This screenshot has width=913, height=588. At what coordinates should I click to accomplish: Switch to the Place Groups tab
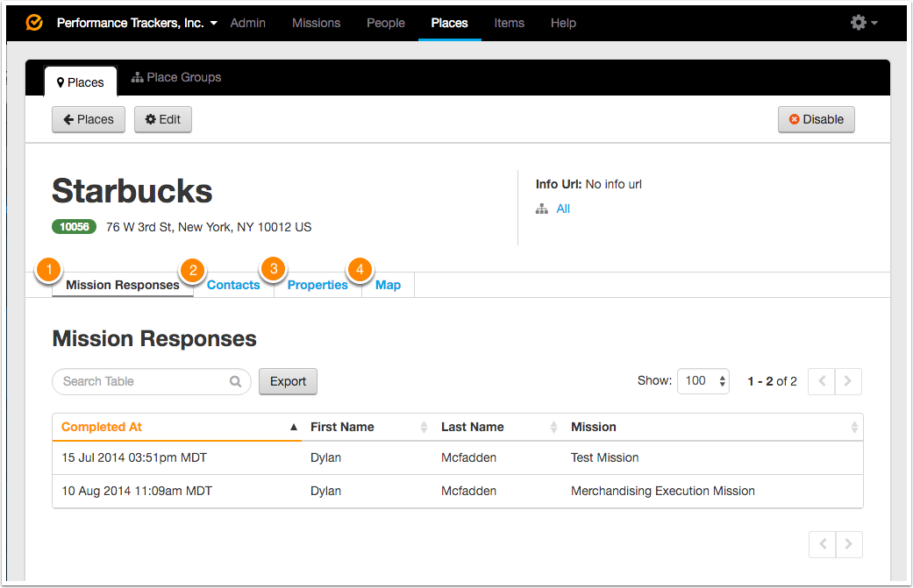tap(176, 77)
